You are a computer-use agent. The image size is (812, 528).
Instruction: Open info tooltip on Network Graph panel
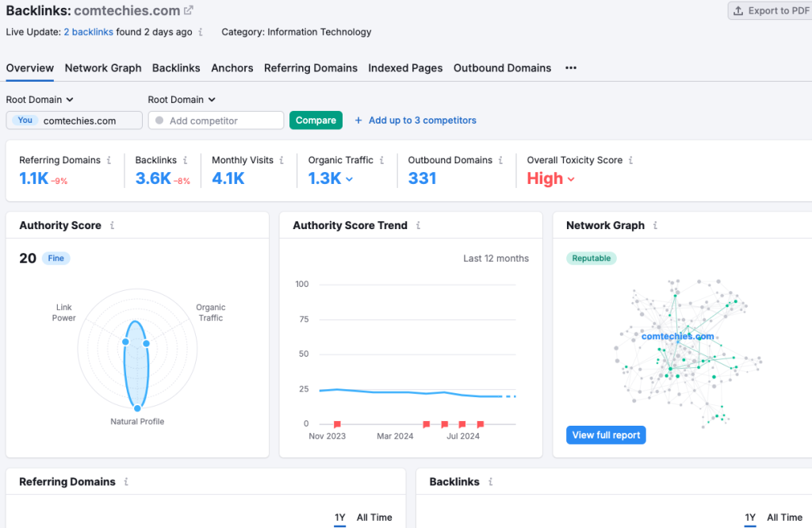[655, 226]
